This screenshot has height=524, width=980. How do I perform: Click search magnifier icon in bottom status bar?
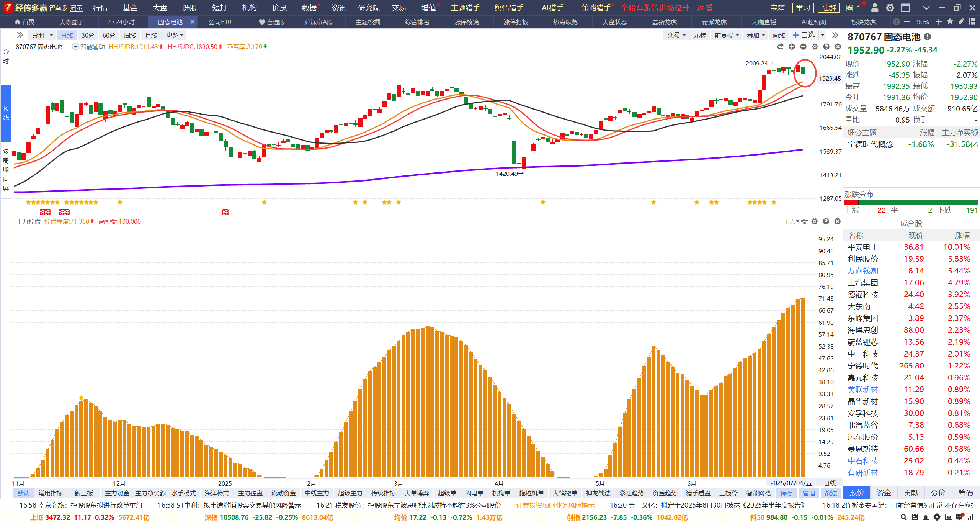coord(903,517)
